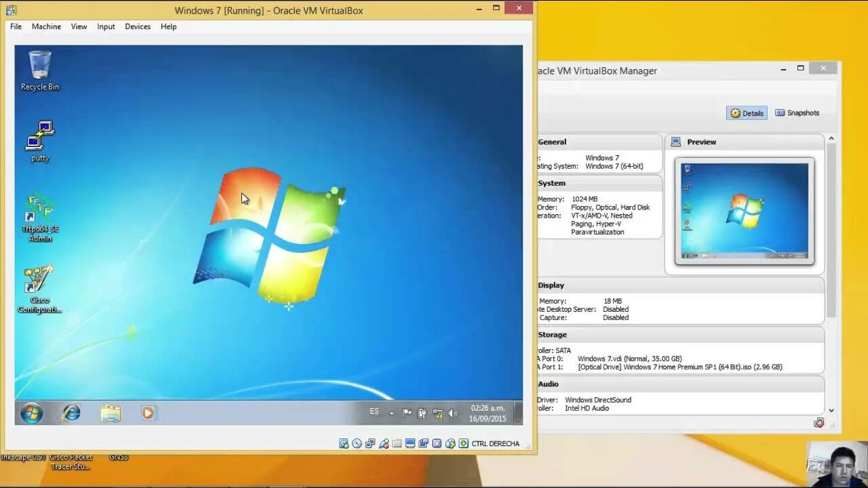Click the power plug tray icon

click(422, 413)
